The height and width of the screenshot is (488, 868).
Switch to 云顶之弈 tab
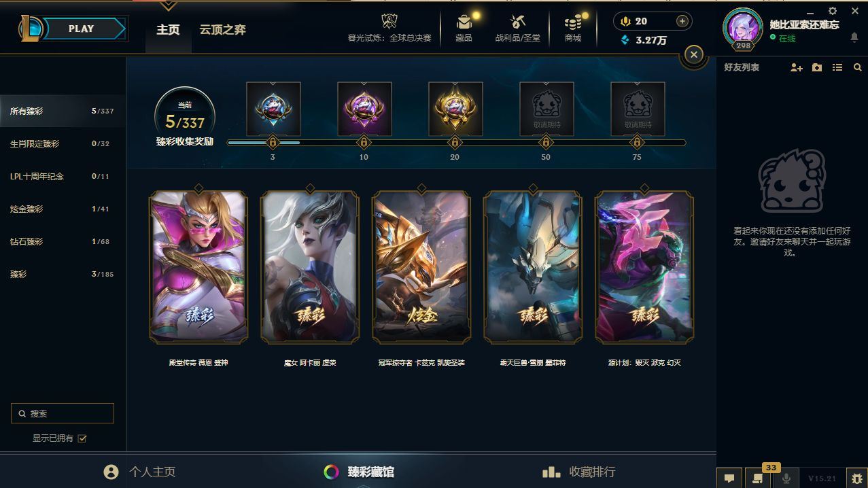222,30
